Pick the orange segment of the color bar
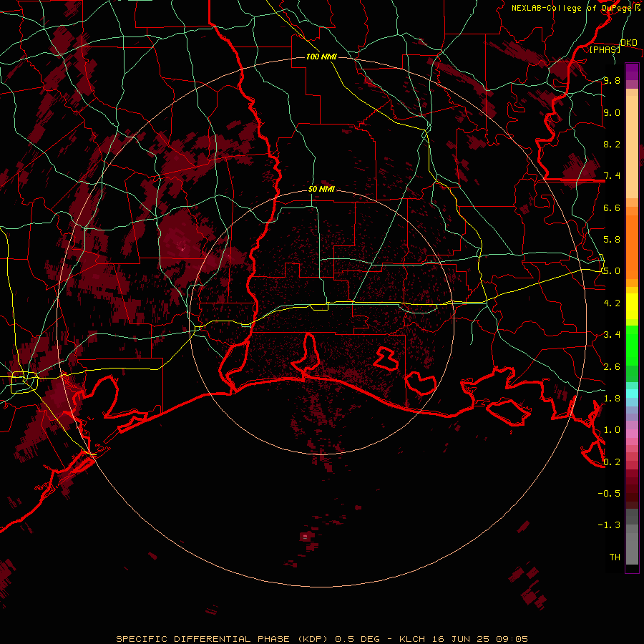Screen dimensions: 644x644 pyautogui.click(x=632, y=246)
